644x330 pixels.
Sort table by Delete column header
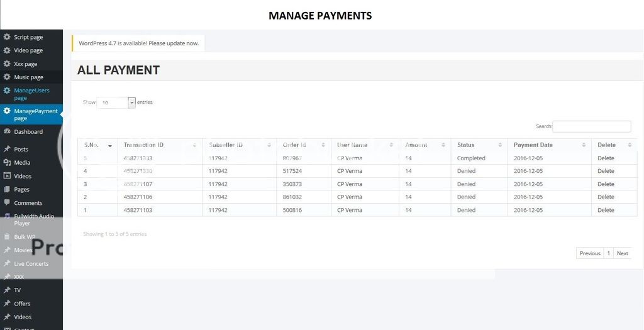tap(614, 145)
